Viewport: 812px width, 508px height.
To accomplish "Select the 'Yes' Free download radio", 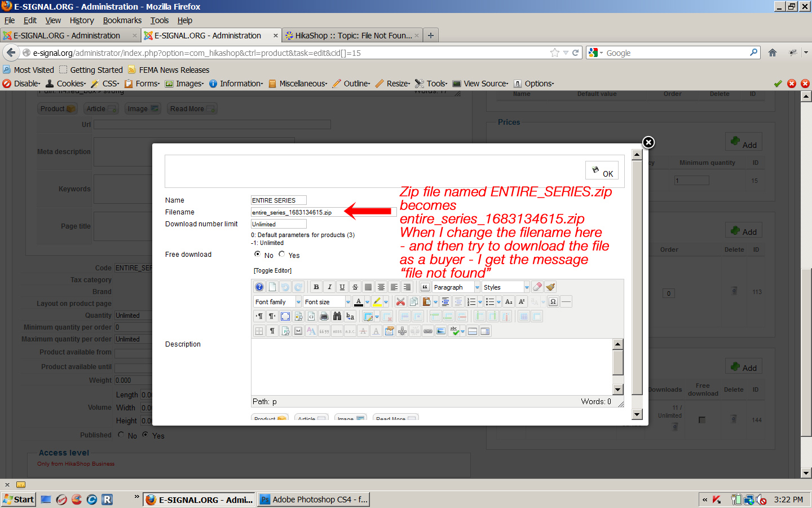I will tap(282, 255).
